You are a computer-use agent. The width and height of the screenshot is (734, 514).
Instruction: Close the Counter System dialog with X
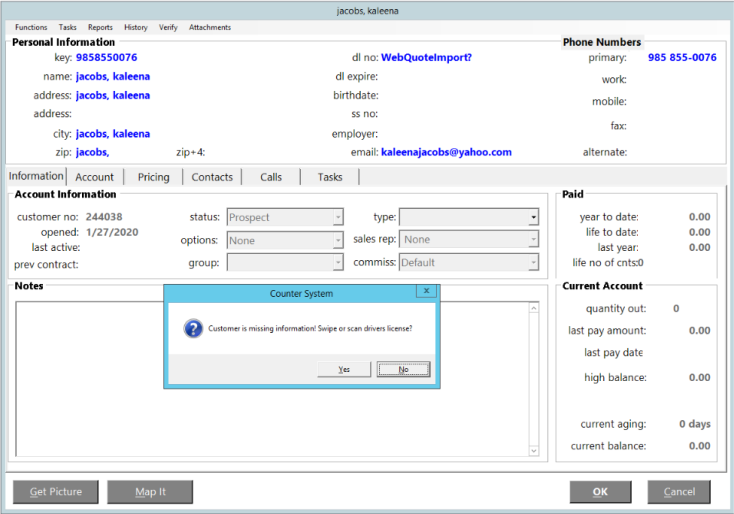[427, 291]
